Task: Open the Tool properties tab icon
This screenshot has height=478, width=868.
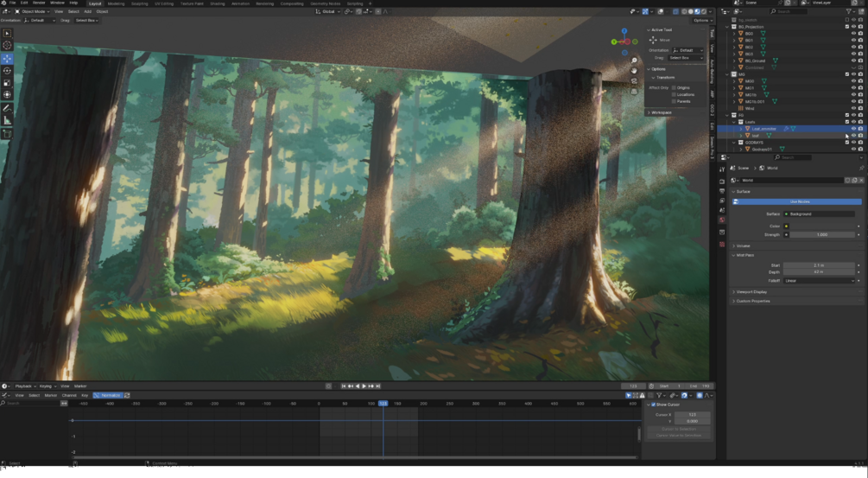Action: (x=722, y=169)
